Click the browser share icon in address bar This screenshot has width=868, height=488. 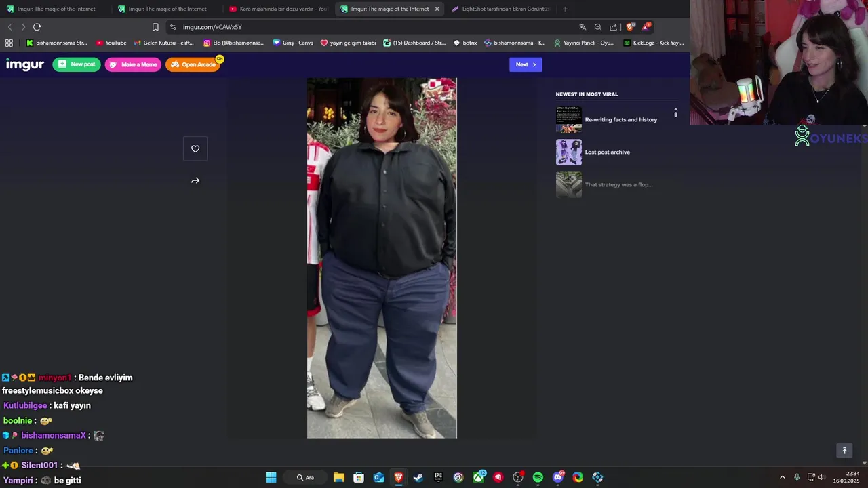coord(614,27)
